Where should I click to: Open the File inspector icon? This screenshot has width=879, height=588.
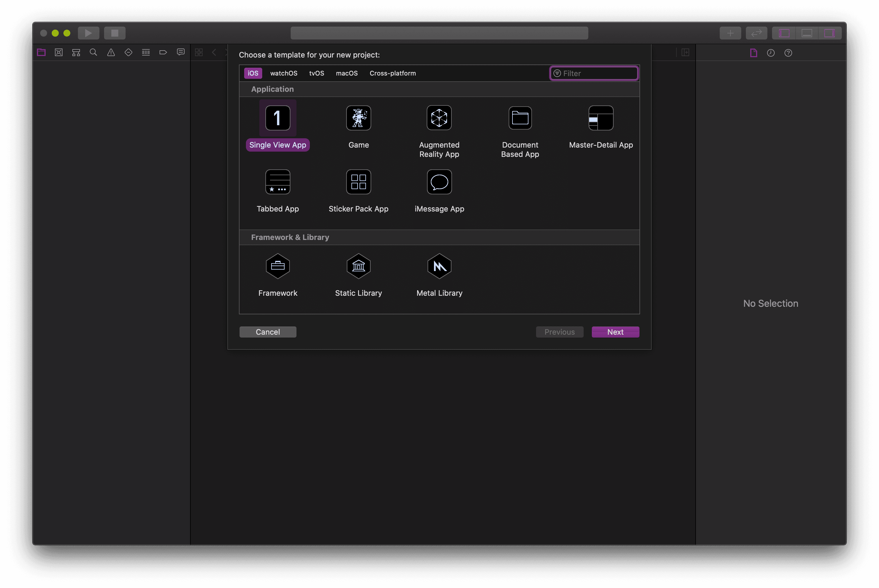pyautogui.click(x=753, y=53)
